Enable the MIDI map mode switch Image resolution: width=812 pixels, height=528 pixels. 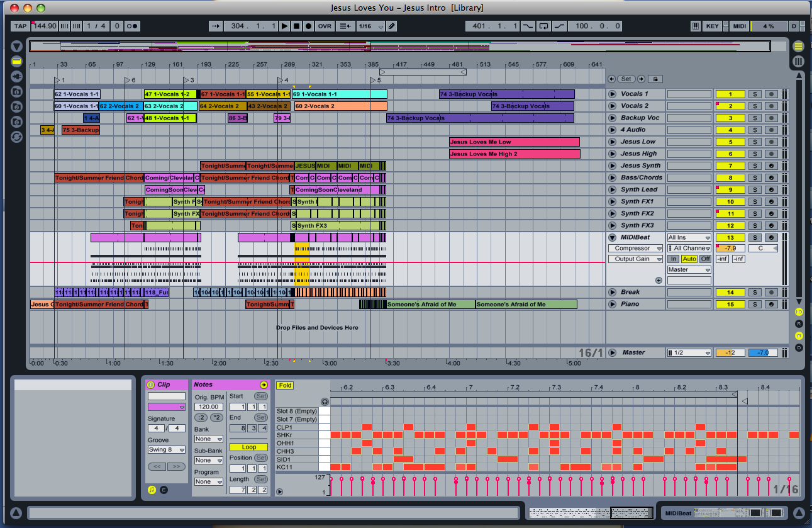pyautogui.click(x=740, y=26)
